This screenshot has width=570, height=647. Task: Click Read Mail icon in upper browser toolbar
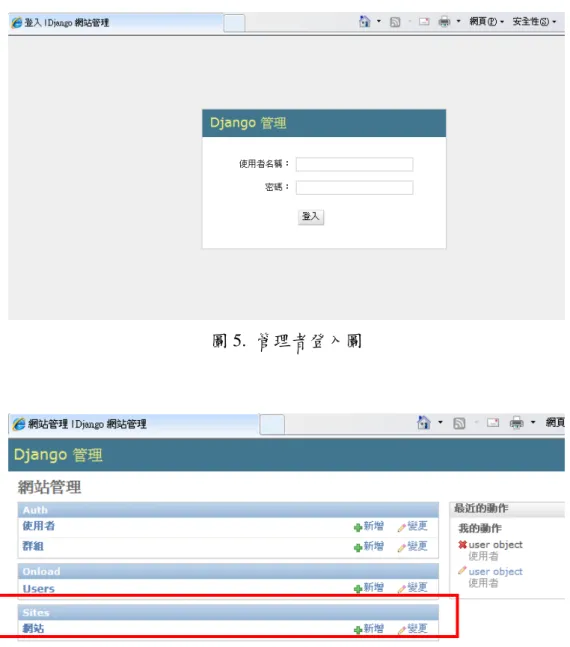point(424,21)
